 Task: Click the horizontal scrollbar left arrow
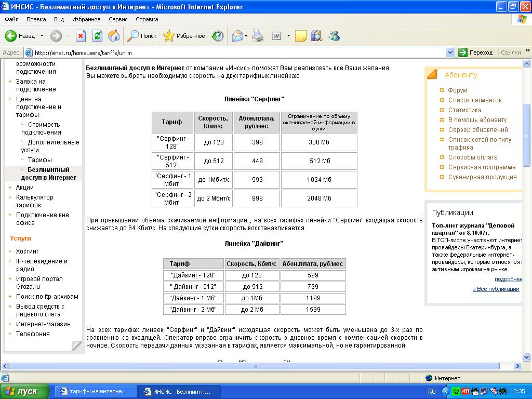5,366
